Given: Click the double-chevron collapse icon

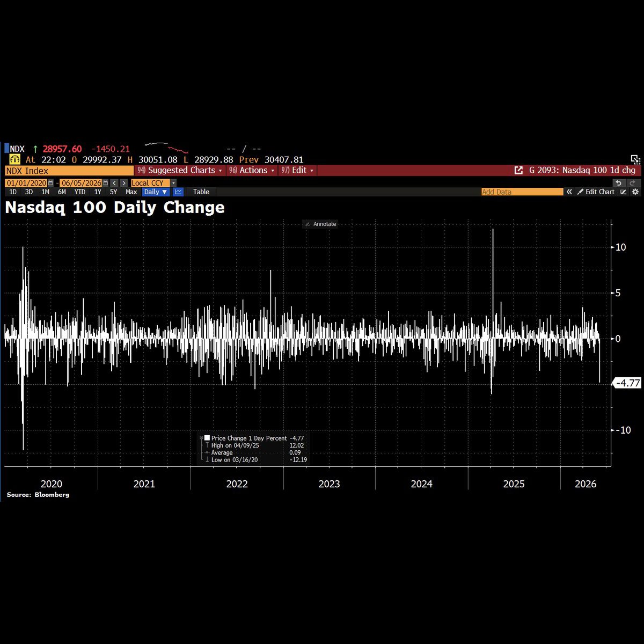Looking at the screenshot, I should [x=569, y=192].
